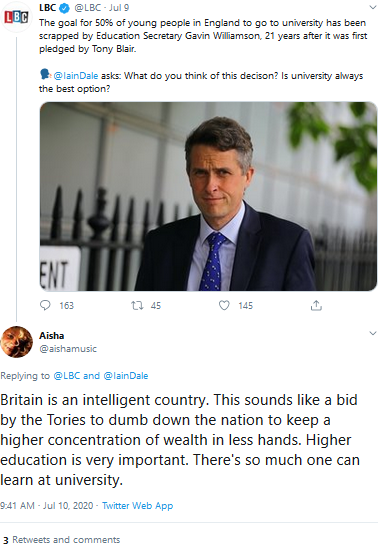Click the 9:41 AM Jul 10, 2020 timestamp
The width and height of the screenshot is (388, 553).
pos(47,506)
